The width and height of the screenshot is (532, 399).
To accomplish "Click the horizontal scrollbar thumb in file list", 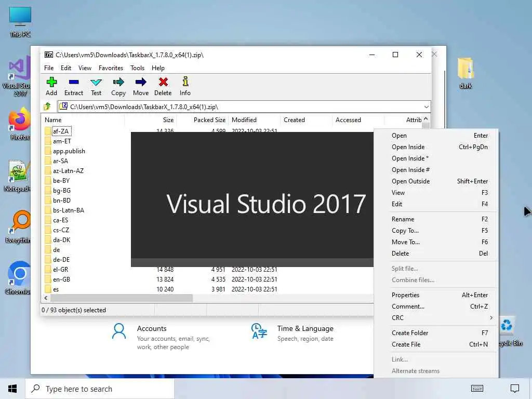I will [122, 298].
